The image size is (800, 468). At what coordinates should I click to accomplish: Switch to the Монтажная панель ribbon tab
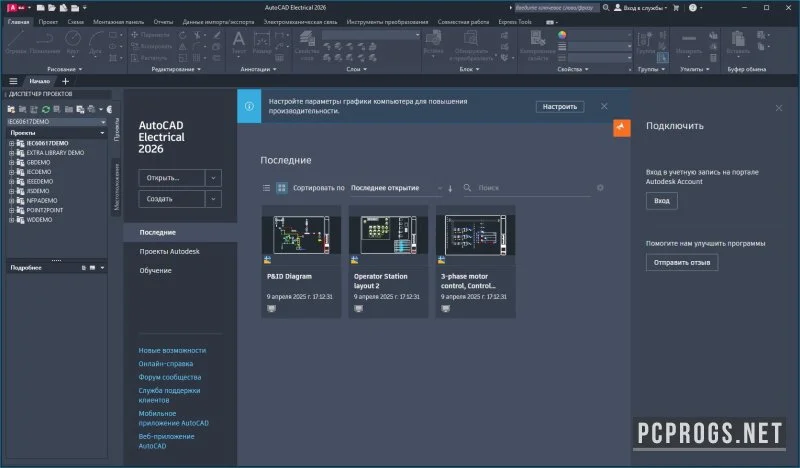[118, 22]
